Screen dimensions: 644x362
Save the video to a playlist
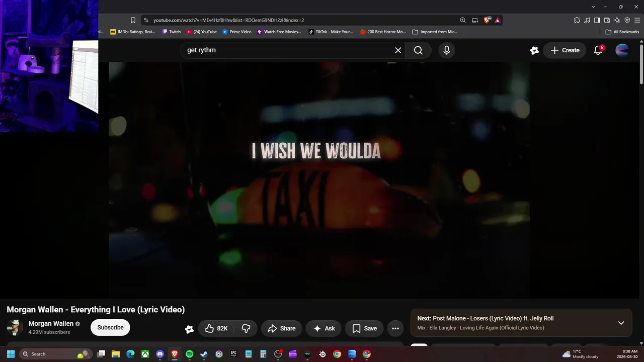pos(364,328)
